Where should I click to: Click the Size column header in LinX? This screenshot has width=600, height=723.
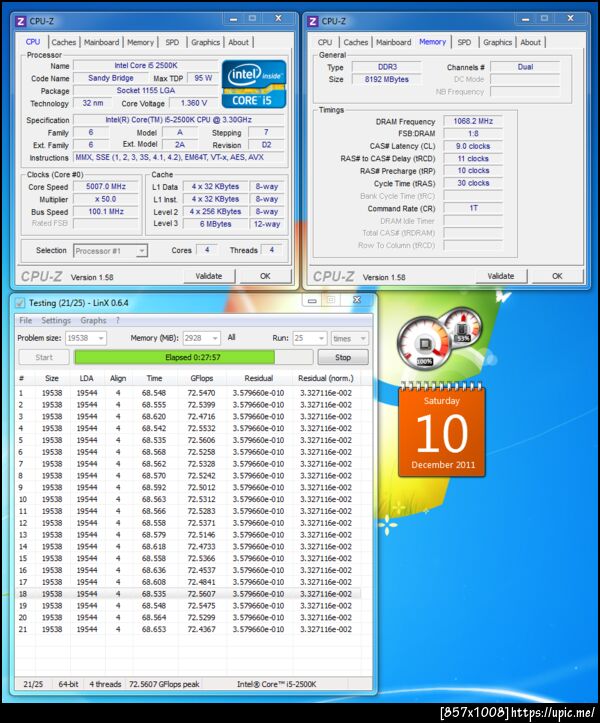tap(52, 378)
